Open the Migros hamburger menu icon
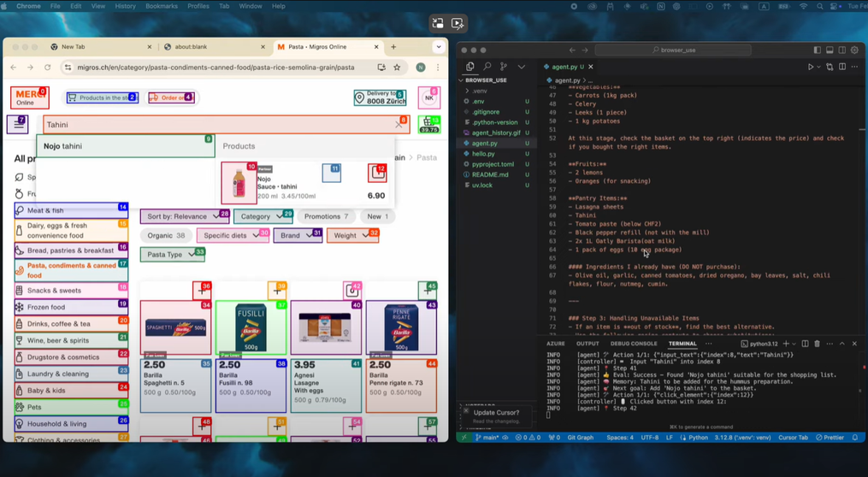This screenshot has height=477, width=868. coord(18,125)
